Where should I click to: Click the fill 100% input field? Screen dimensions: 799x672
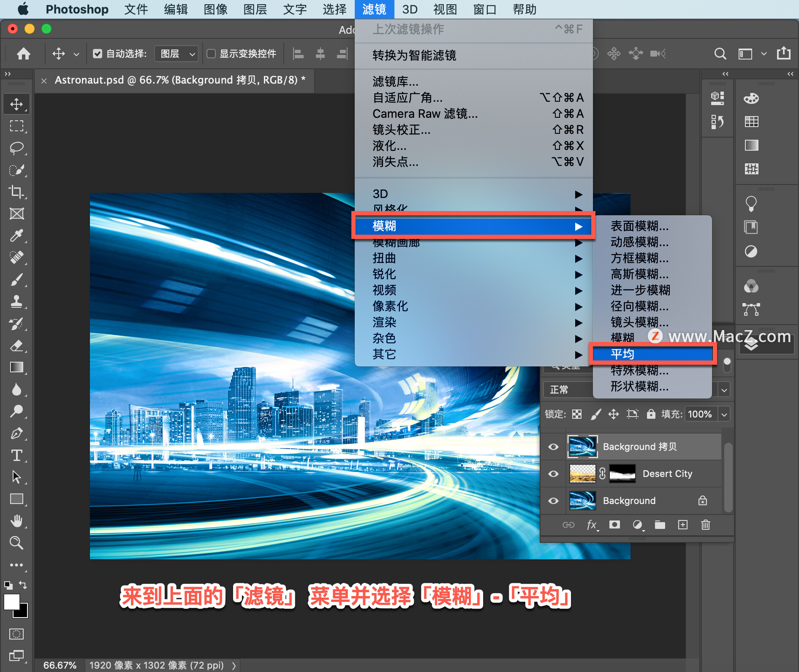[x=701, y=414]
